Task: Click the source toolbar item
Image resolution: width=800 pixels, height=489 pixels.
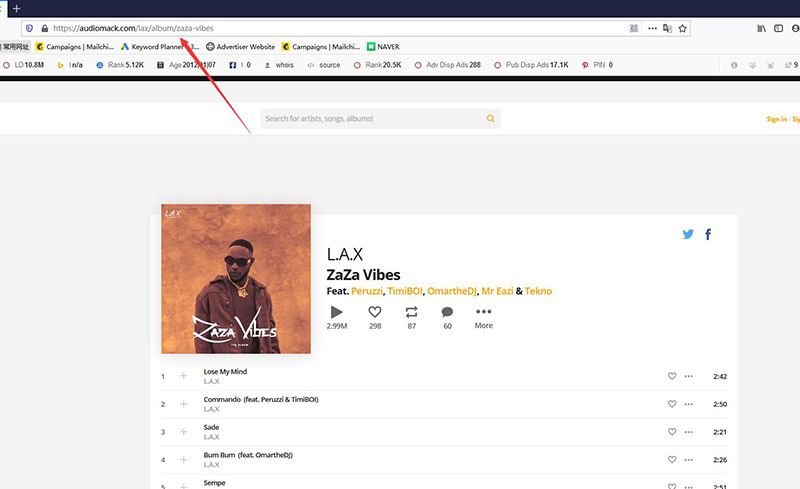Action: coord(324,65)
